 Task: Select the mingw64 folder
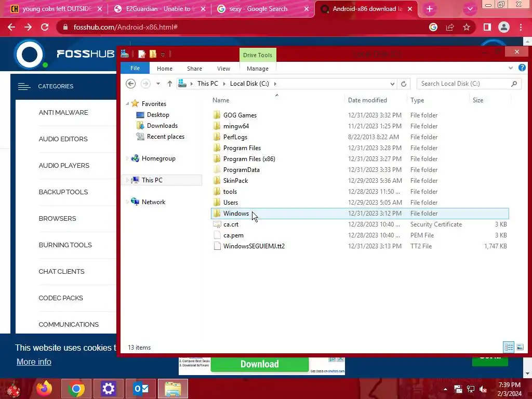(x=360, y=126)
